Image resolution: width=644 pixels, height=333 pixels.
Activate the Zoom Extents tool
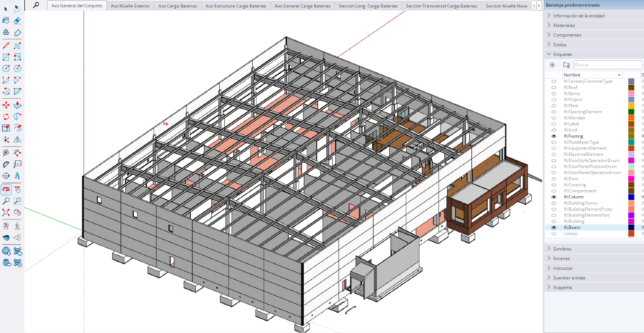(6, 213)
